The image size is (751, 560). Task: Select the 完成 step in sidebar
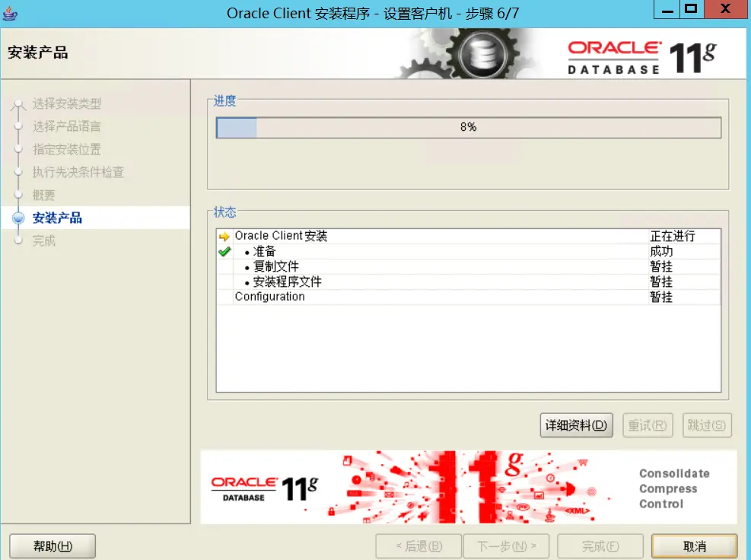pos(44,240)
